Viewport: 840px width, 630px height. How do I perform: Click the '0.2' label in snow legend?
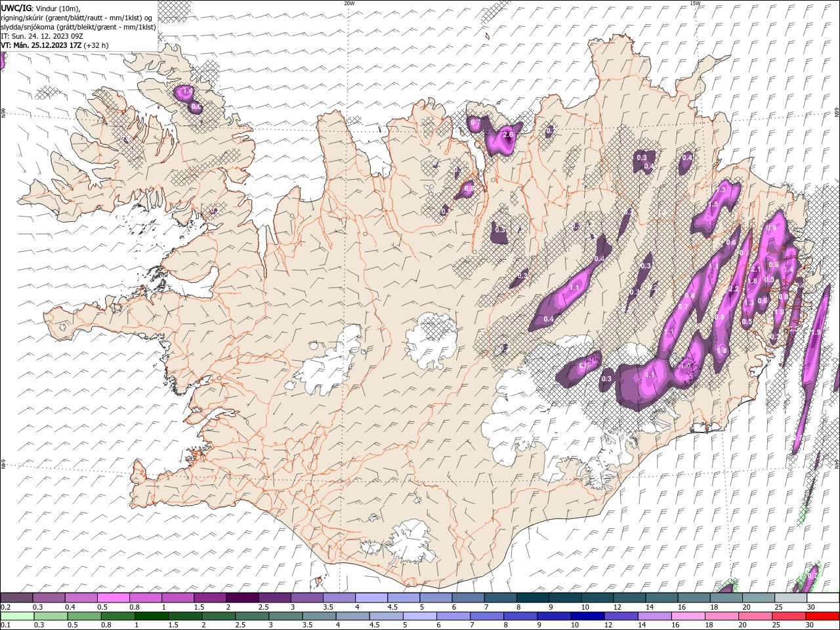pyautogui.click(x=5, y=607)
